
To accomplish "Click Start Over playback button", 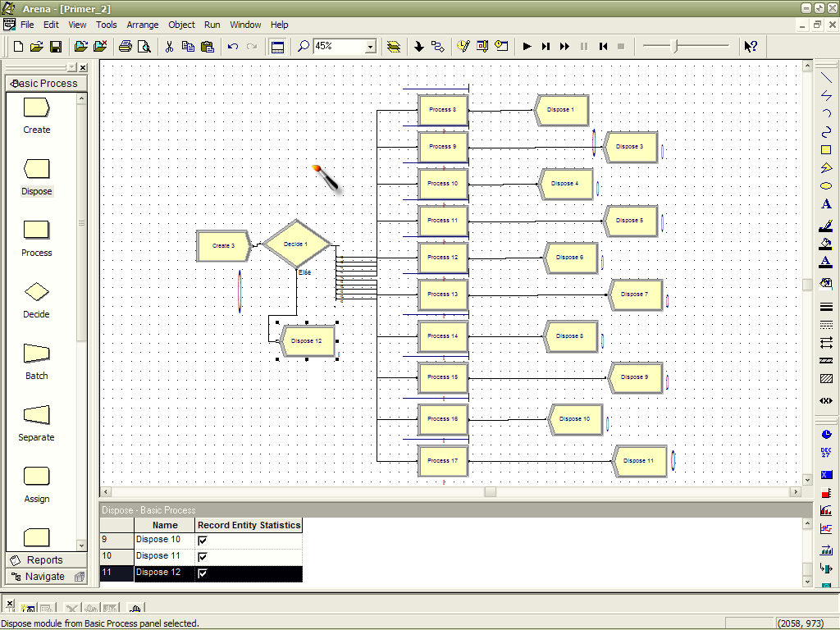I will click(603, 47).
